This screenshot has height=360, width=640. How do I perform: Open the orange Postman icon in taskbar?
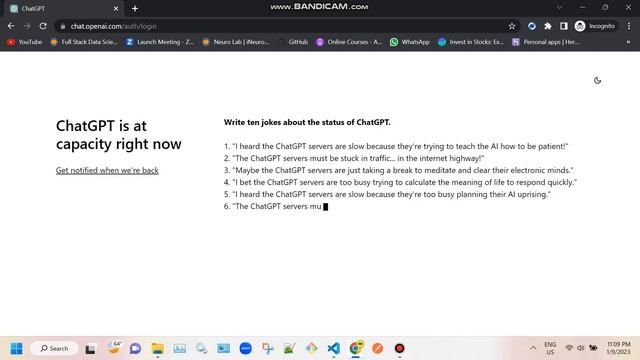click(x=378, y=348)
